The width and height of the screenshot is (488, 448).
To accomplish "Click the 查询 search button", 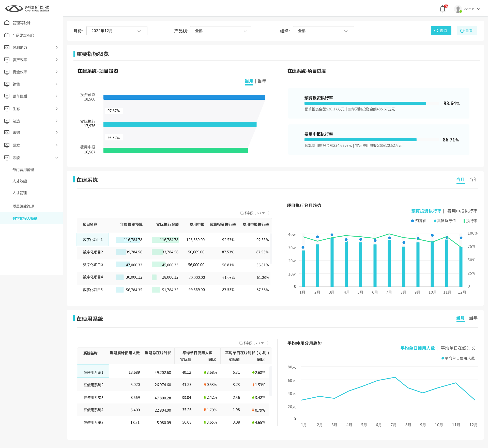I will click(441, 31).
